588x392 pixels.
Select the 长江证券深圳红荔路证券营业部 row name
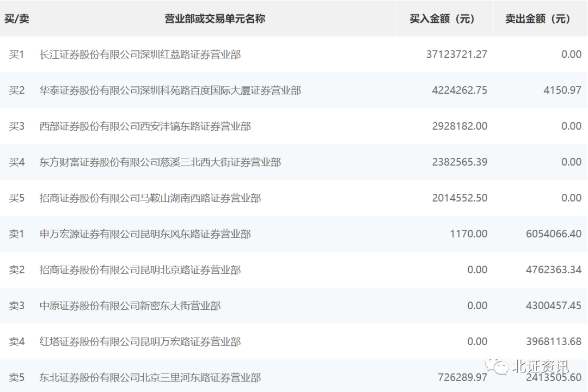140,54
